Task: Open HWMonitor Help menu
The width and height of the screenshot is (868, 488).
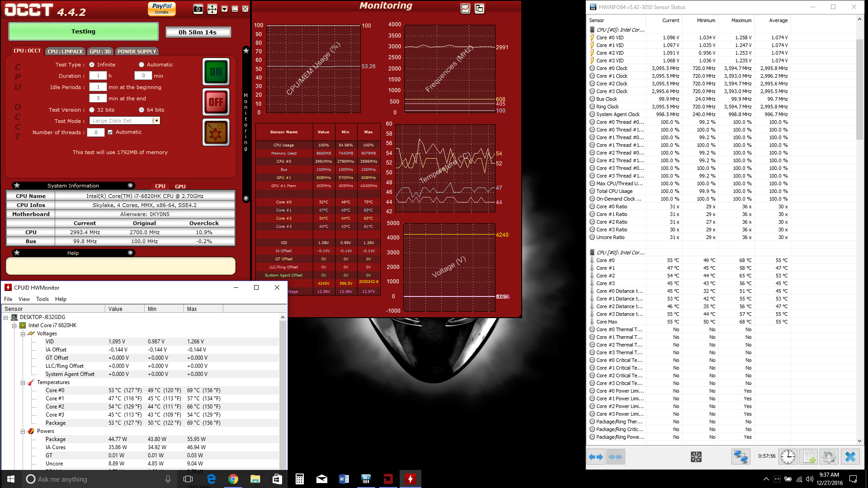Action: [61, 299]
